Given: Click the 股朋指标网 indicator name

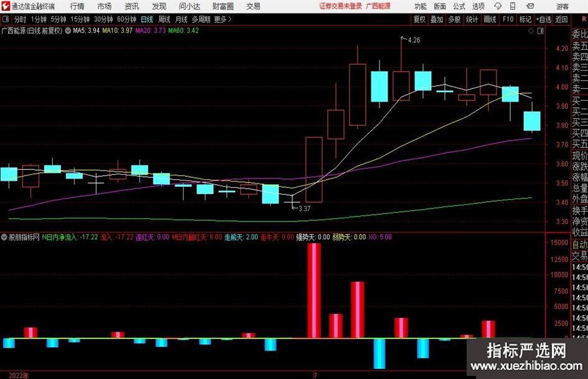Looking at the screenshot, I should 24,236.
